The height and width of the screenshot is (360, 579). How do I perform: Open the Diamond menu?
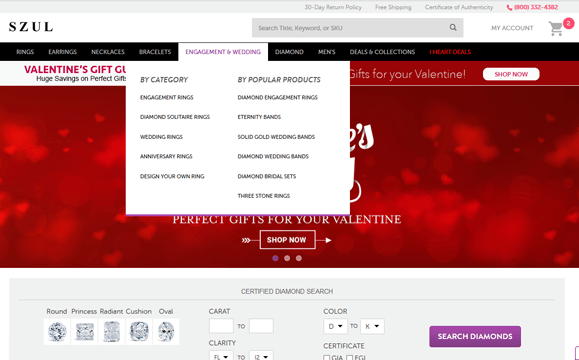click(x=289, y=52)
